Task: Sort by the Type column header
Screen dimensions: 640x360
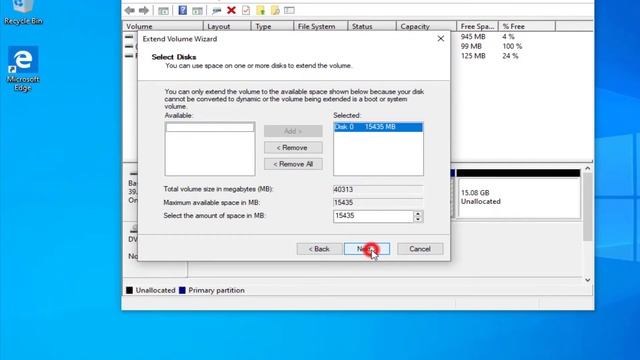Action: coord(272,26)
